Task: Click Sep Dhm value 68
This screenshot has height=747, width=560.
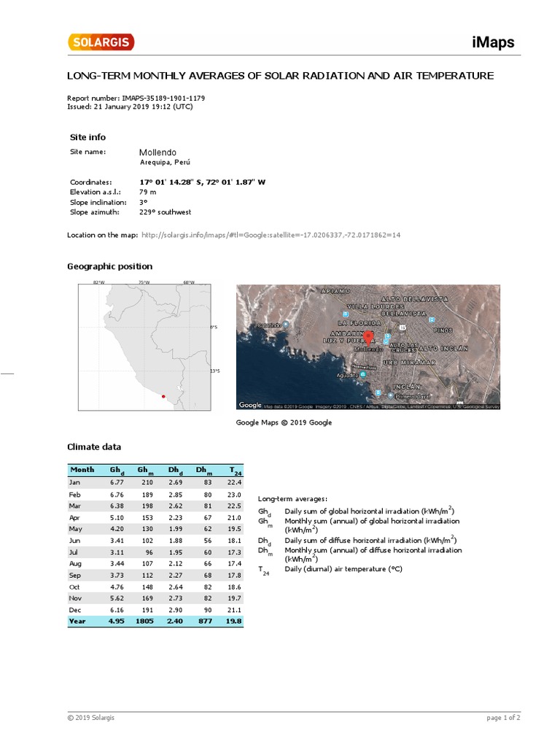Action: [x=208, y=575]
